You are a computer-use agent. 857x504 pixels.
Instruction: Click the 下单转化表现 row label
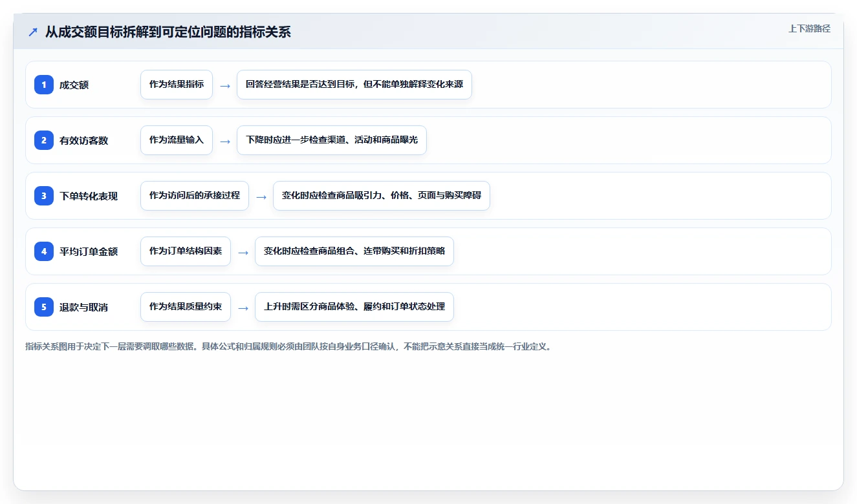click(89, 196)
